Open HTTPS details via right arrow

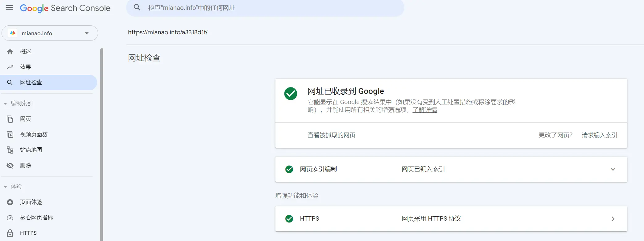pyautogui.click(x=613, y=219)
